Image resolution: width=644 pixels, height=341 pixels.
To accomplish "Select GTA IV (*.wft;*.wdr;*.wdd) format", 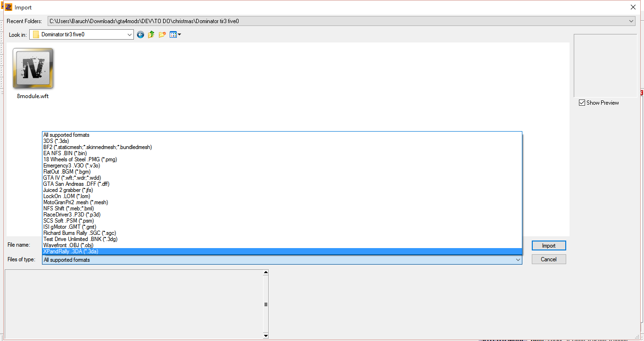I will pos(282,178).
